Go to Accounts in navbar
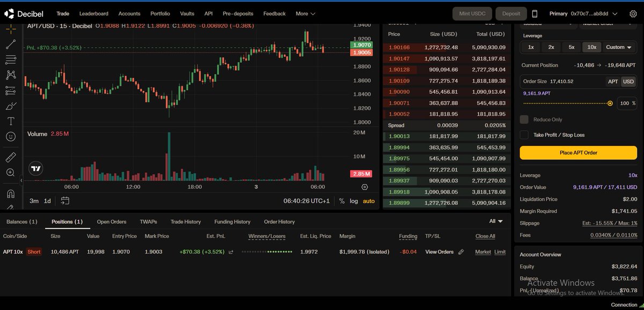644x310 pixels. pyautogui.click(x=129, y=13)
